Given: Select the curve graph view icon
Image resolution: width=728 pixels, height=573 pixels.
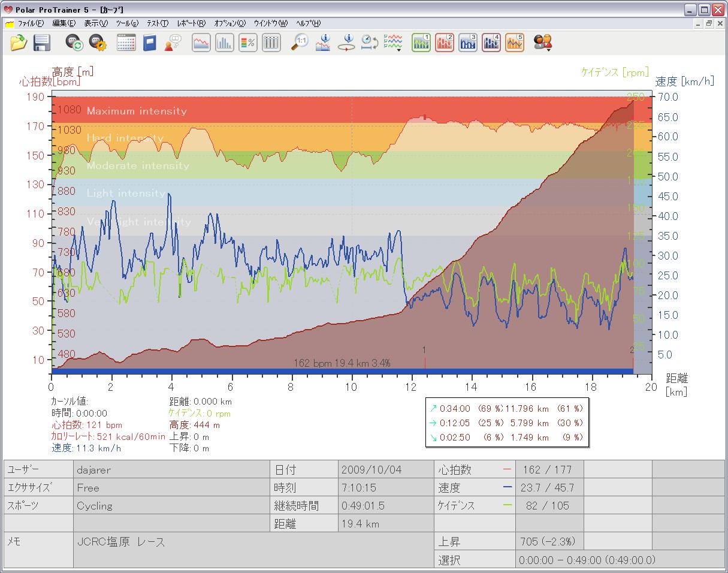Looking at the screenshot, I should 201,43.
